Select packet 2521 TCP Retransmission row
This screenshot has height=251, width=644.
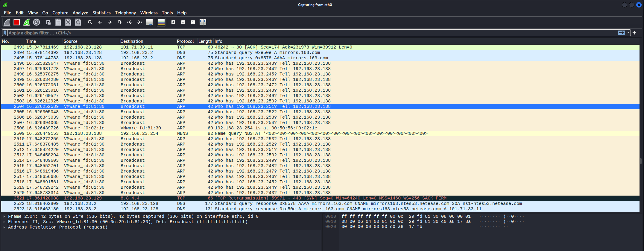[320, 198]
